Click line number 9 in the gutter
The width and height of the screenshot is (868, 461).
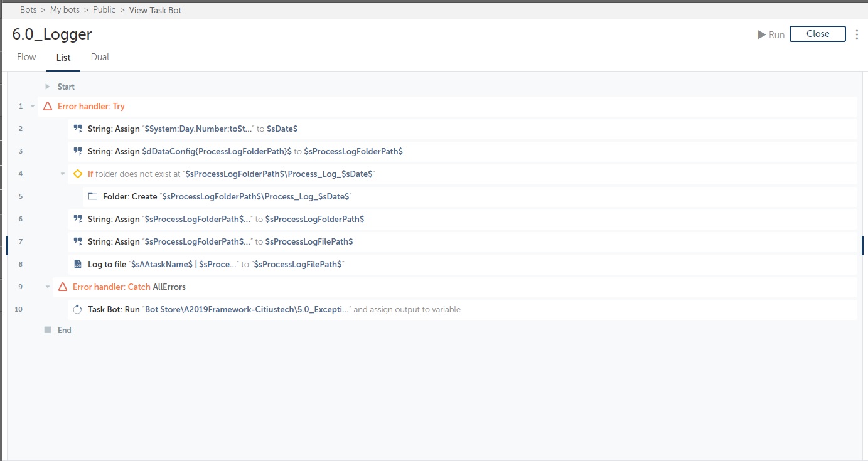coord(21,287)
